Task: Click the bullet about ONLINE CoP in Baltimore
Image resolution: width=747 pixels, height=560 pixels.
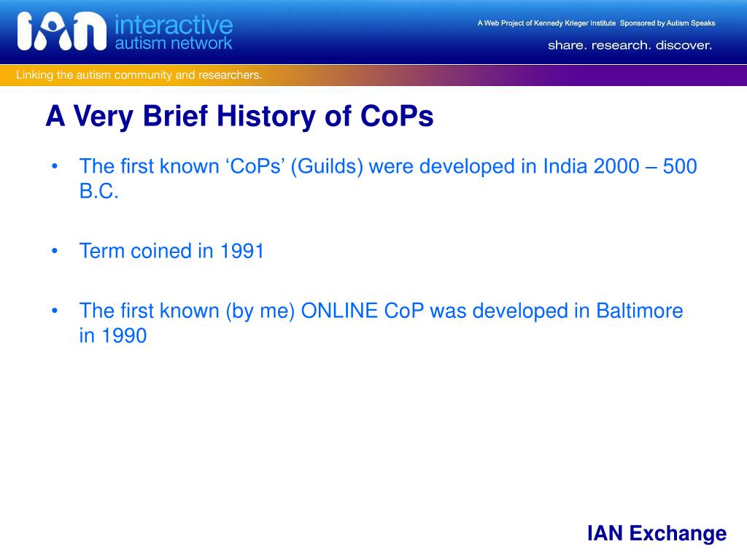Action: (381, 323)
